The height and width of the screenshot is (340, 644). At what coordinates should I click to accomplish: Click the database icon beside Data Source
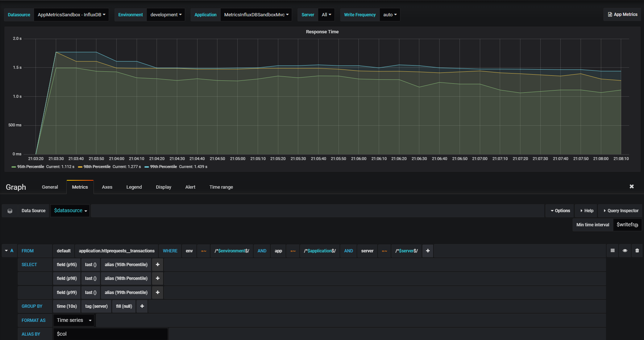coord(10,210)
